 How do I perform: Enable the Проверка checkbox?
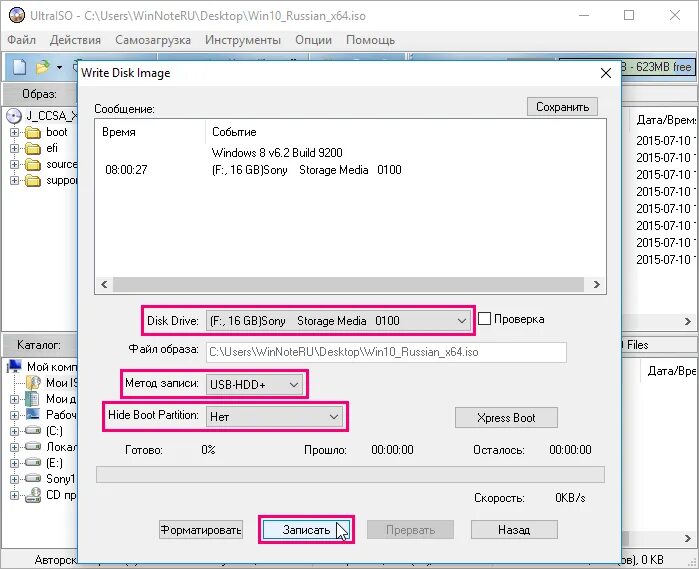[x=485, y=319]
